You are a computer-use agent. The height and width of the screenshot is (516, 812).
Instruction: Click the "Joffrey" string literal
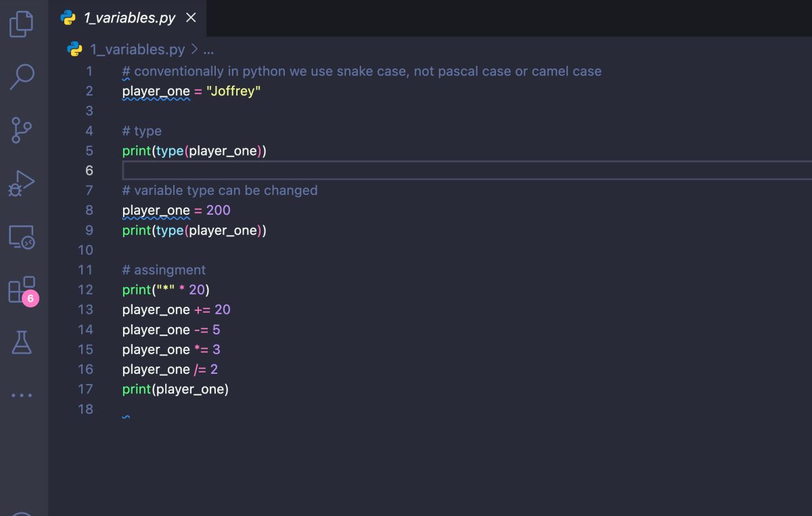(233, 91)
